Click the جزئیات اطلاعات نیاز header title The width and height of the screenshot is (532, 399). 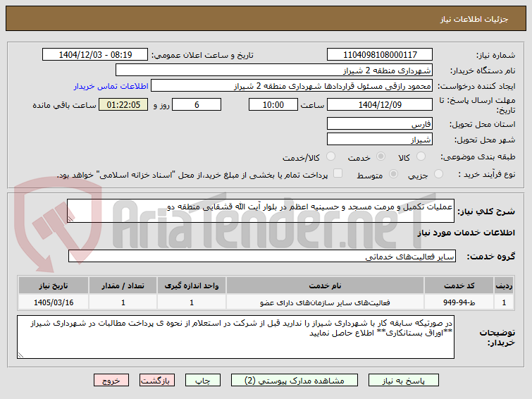[x=474, y=19]
